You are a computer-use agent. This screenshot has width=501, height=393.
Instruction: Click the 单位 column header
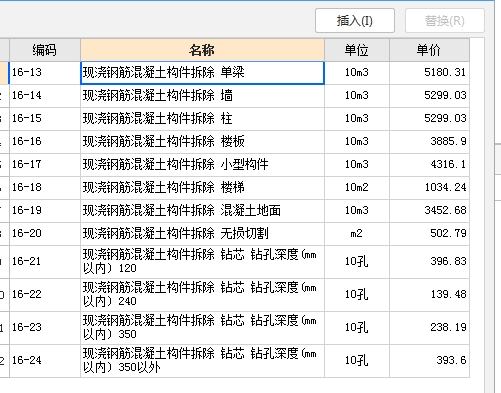(357, 50)
